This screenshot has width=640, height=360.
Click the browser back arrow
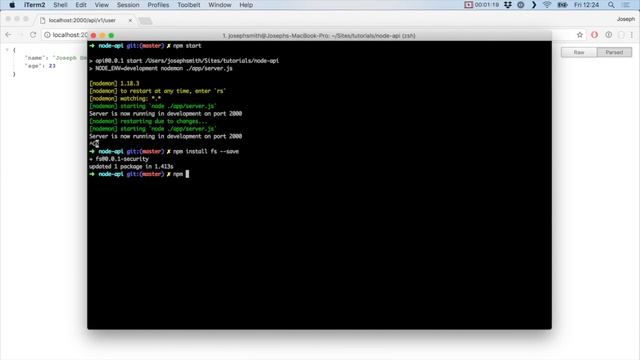tap(8, 35)
